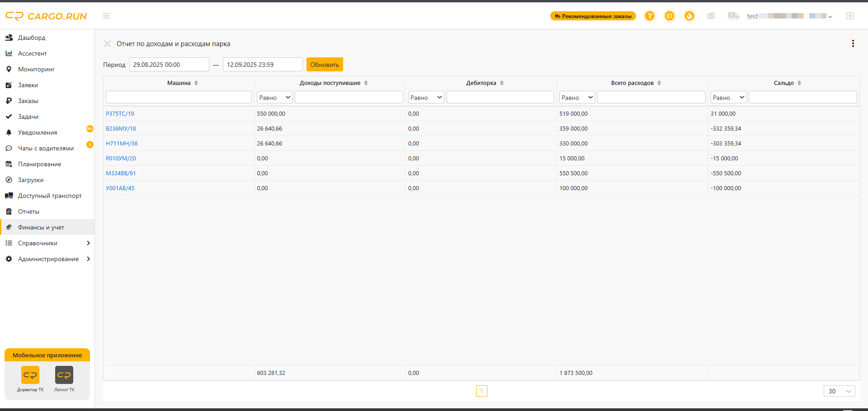This screenshot has width=868, height=411.
Task: Open Директор ТК mobile app icon
Action: click(30, 379)
